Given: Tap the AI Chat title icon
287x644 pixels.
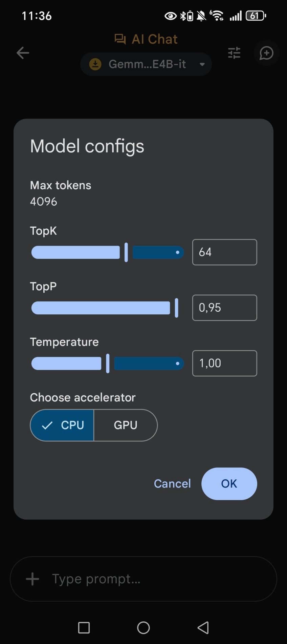Looking at the screenshot, I should click(120, 39).
